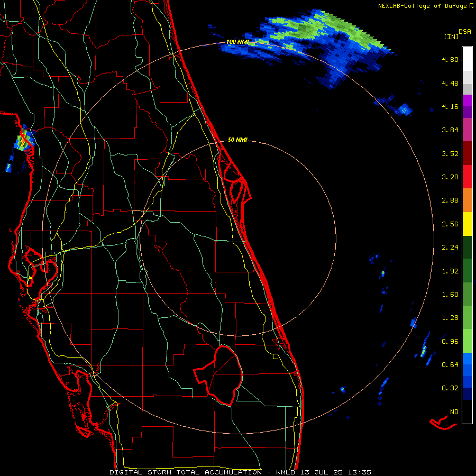Click the 4.80 legend value
This screenshot has height=476, width=476.
coord(450,59)
